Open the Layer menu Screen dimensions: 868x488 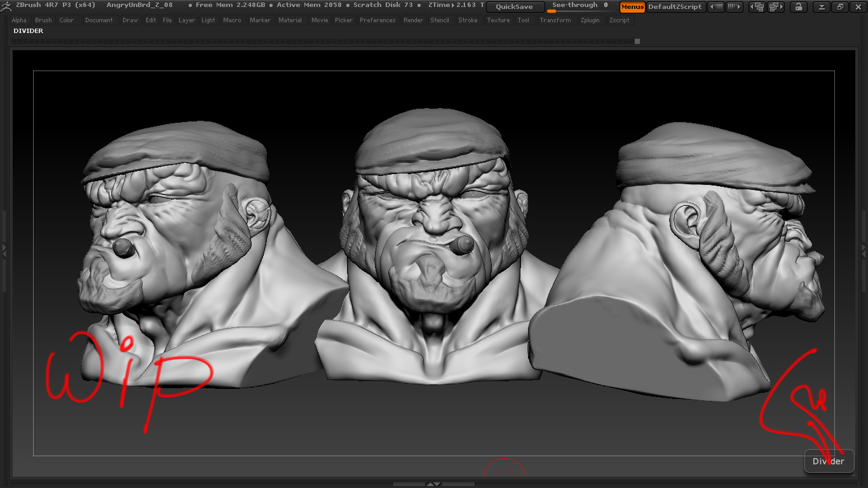[x=187, y=20]
